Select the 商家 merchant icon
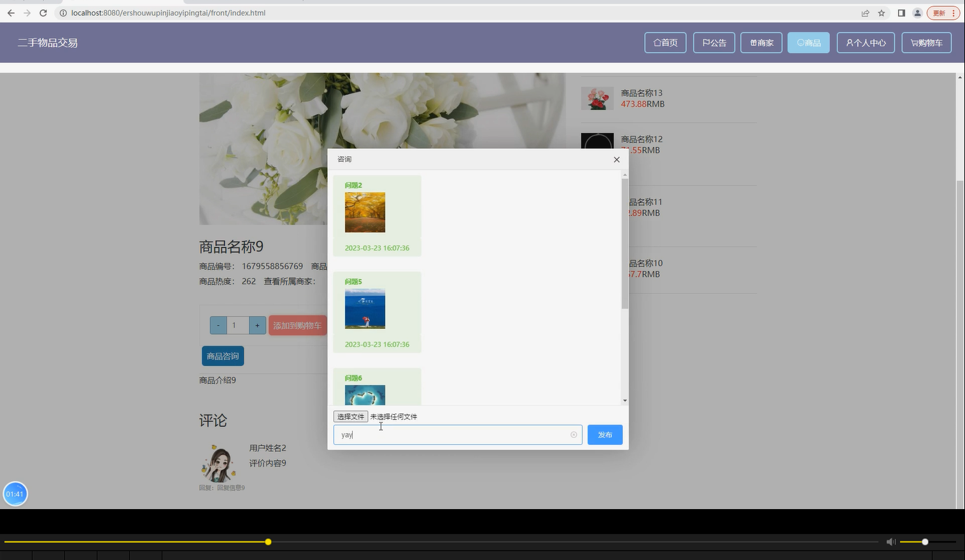 click(752, 43)
